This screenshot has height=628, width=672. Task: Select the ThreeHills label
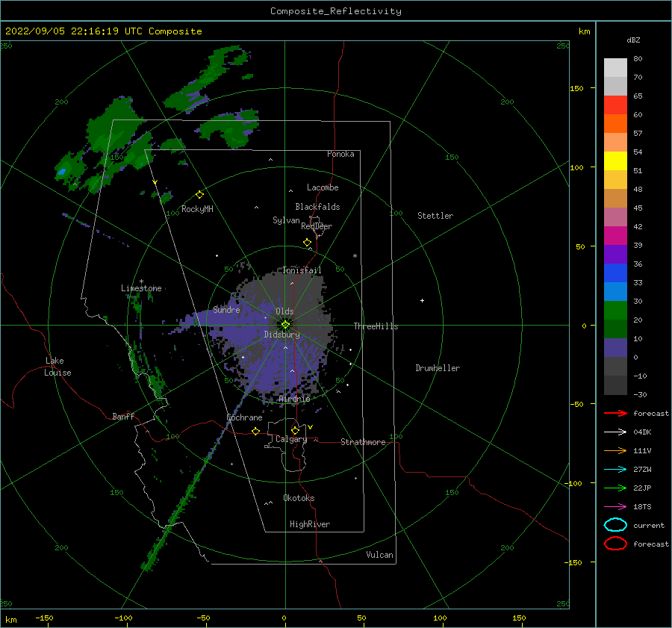(x=376, y=326)
